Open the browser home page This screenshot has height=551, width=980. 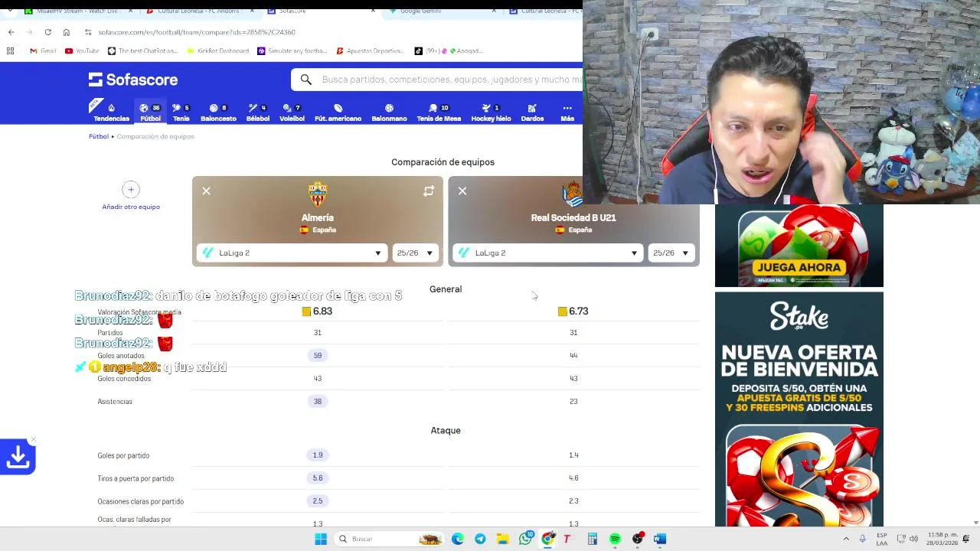67,32
